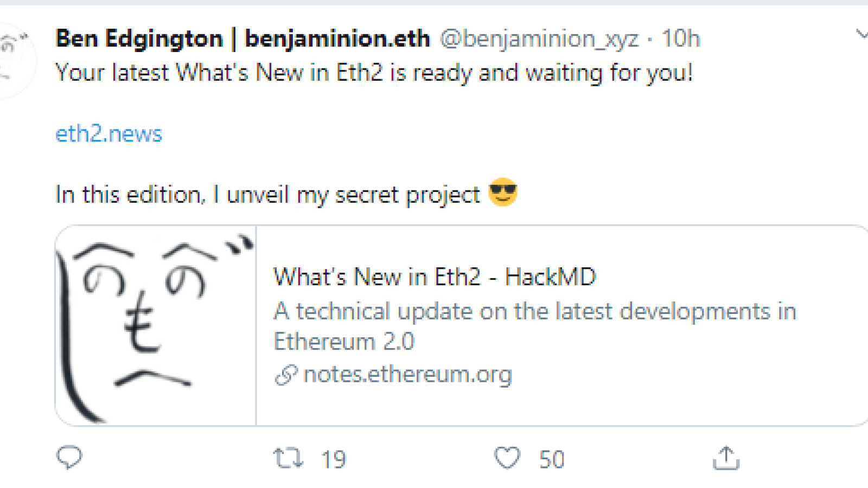Click the card description about Ethereum 2.0
The height and width of the screenshot is (488, 868).
(535, 326)
